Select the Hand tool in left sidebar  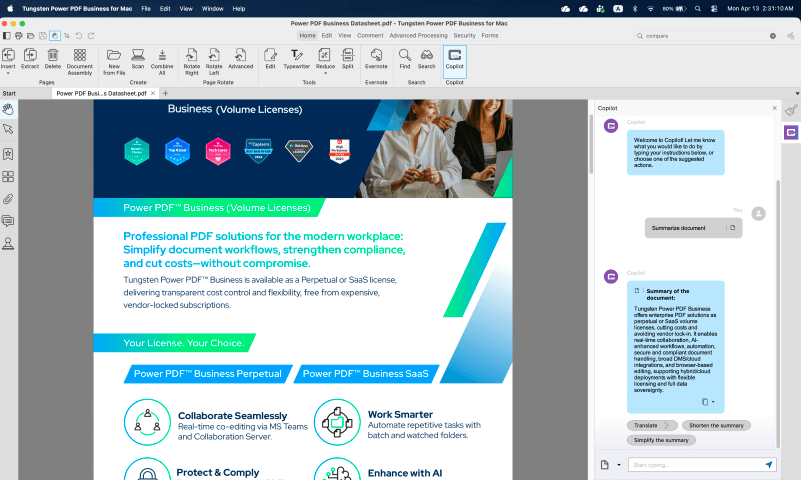click(x=8, y=109)
